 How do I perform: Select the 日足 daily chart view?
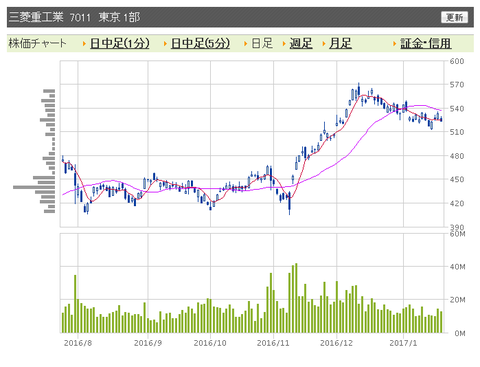point(262,43)
